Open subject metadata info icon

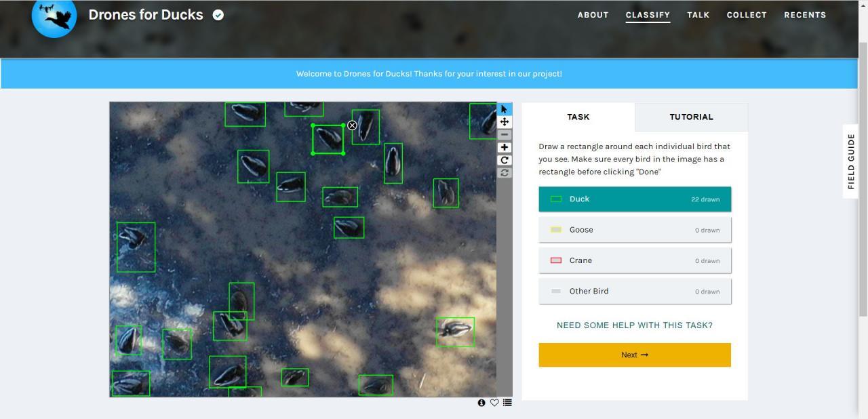pos(481,403)
